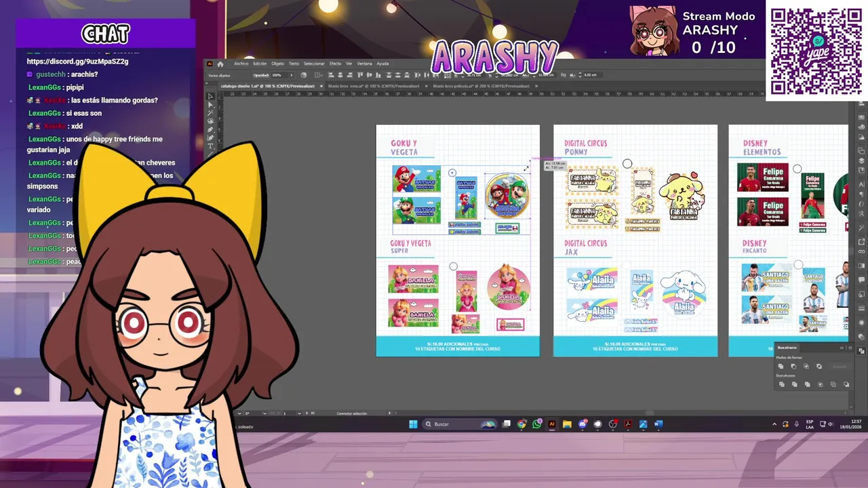Go to previous artboard button
The height and width of the screenshot is (488, 868).
[x=279, y=413]
